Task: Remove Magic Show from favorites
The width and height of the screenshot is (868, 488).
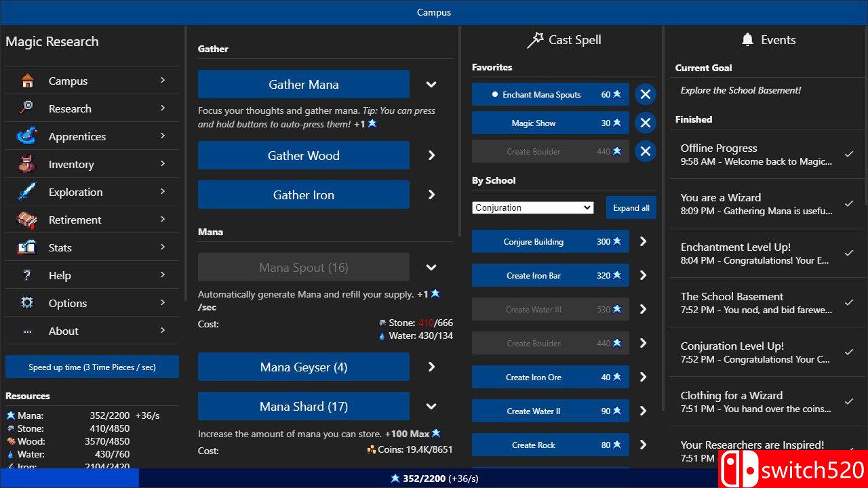Action: pyautogui.click(x=645, y=123)
